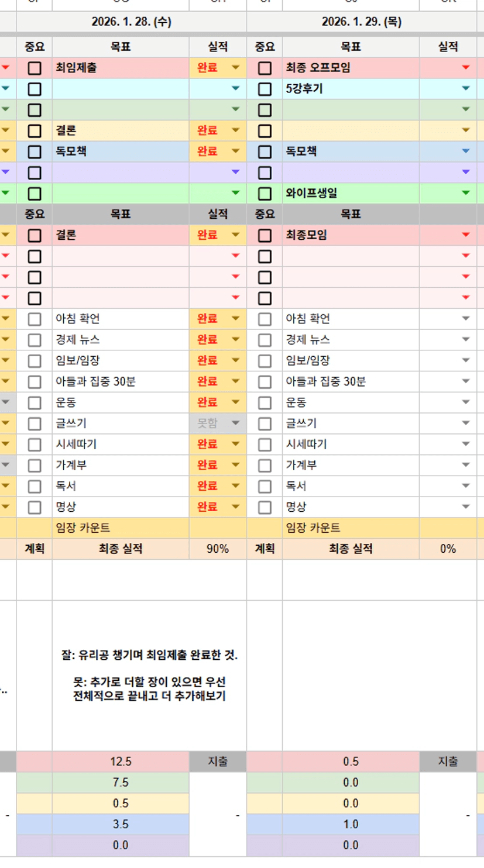Select the blue cell showing 3.5
The image size is (484, 868).
click(x=121, y=824)
